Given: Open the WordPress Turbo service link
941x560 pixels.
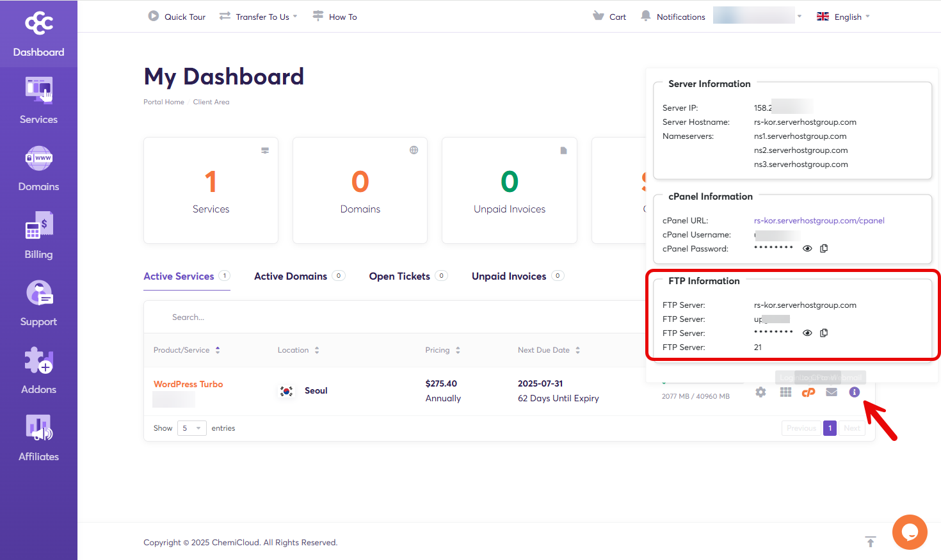Looking at the screenshot, I should (x=188, y=384).
